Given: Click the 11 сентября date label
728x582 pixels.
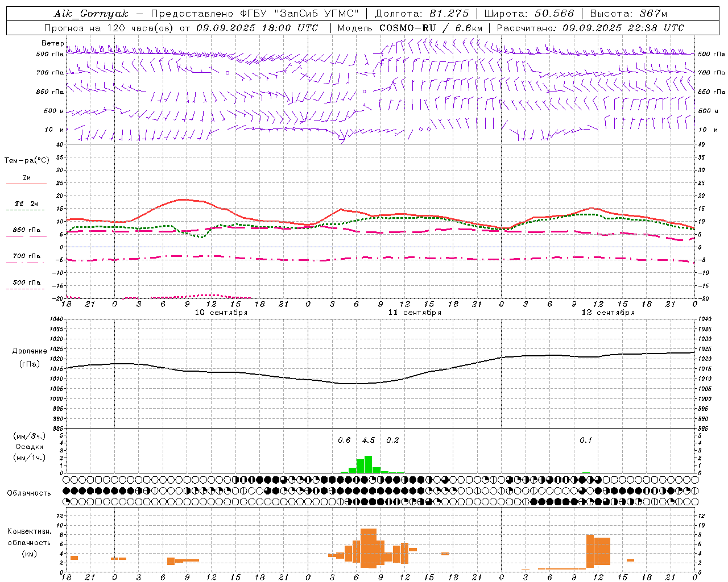Looking at the screenshot, I should [415, 313].
